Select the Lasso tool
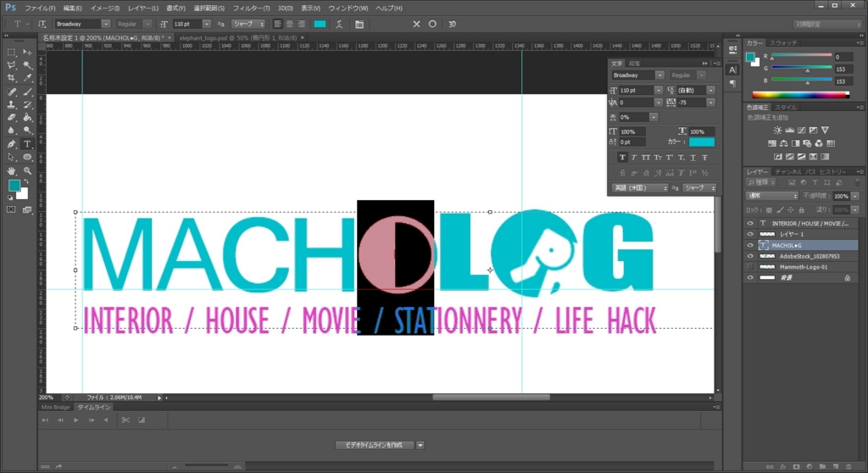 click(11, 65)
